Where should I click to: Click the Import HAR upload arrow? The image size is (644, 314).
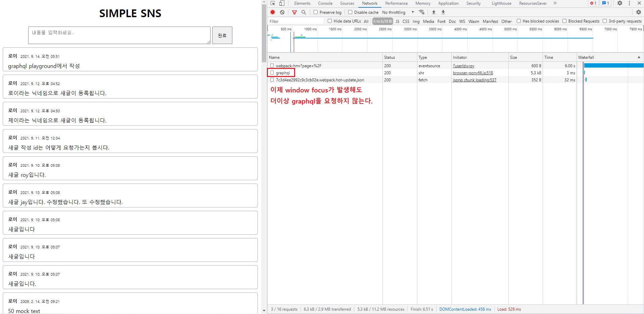tap(433, 12)
